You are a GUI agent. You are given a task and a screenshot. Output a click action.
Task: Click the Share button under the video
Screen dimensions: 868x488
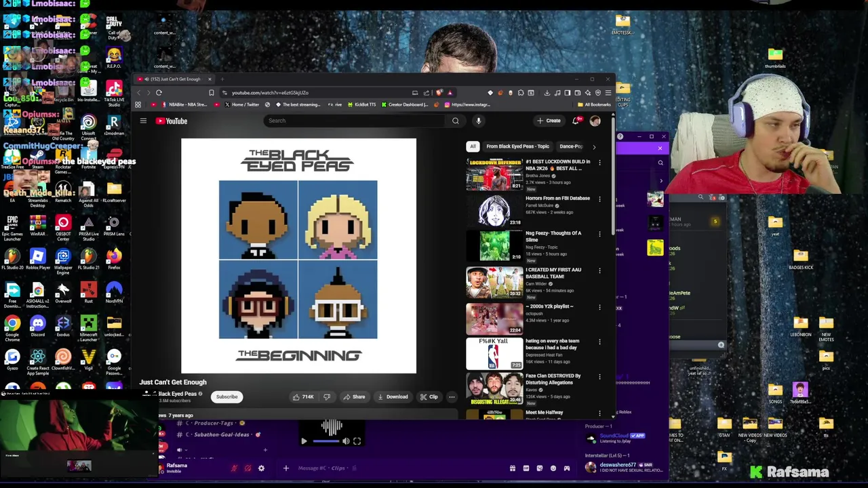point(354,397)
